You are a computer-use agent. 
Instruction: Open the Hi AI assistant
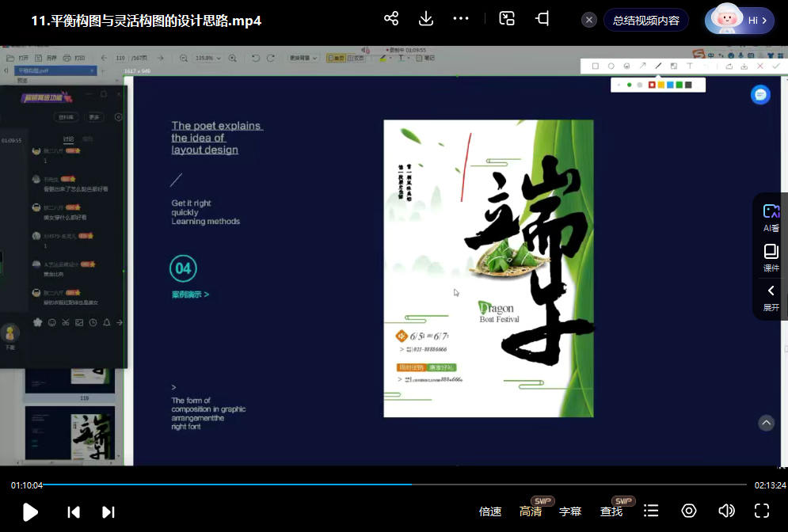tap(740, 21)
